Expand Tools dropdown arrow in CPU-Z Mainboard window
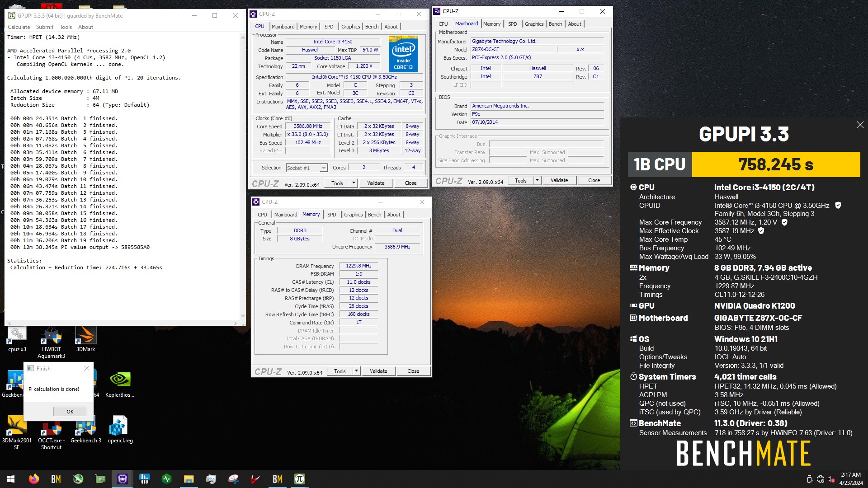The image size is (868, 488). tap(537, 180)
